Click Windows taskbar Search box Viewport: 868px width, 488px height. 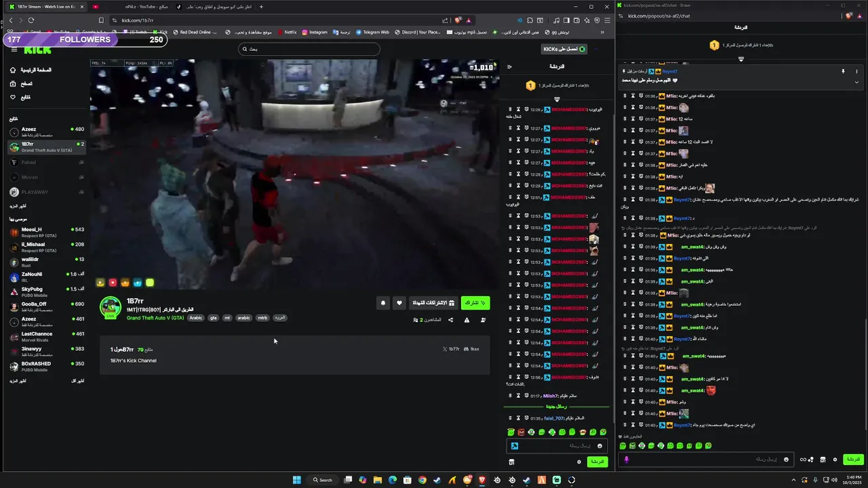pos(323,480)
